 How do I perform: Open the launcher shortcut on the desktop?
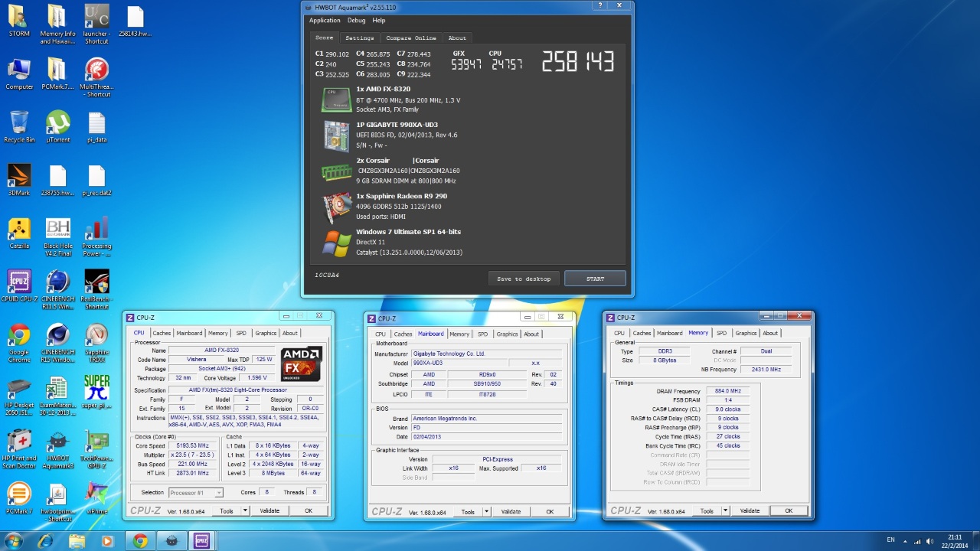[x=96, y=25]
